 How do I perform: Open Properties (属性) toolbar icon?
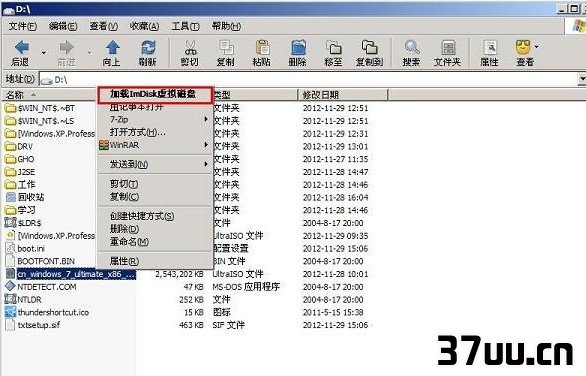(490, 47)
